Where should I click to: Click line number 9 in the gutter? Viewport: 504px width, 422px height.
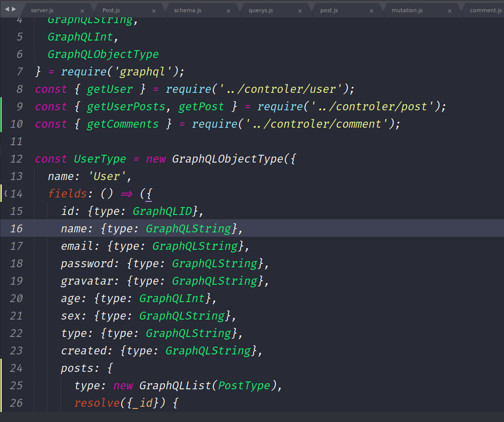pyautogui.click(x=20, y=106)
